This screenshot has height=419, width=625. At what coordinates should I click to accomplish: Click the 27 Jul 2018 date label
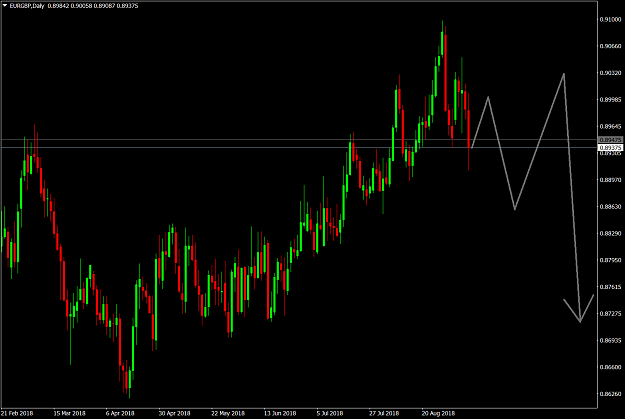pyautogui.click(x=384, y=413)
